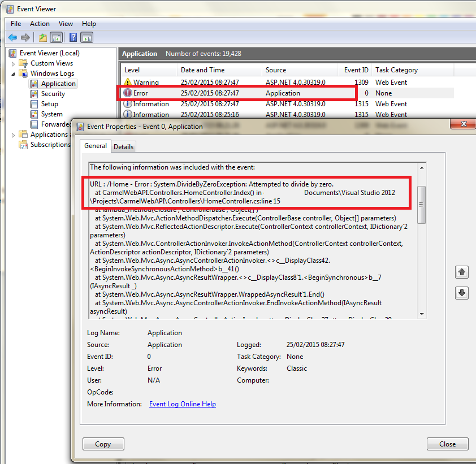Open the Help menu
Viewport: 476px width, 464px height.
tap(89, 24)
